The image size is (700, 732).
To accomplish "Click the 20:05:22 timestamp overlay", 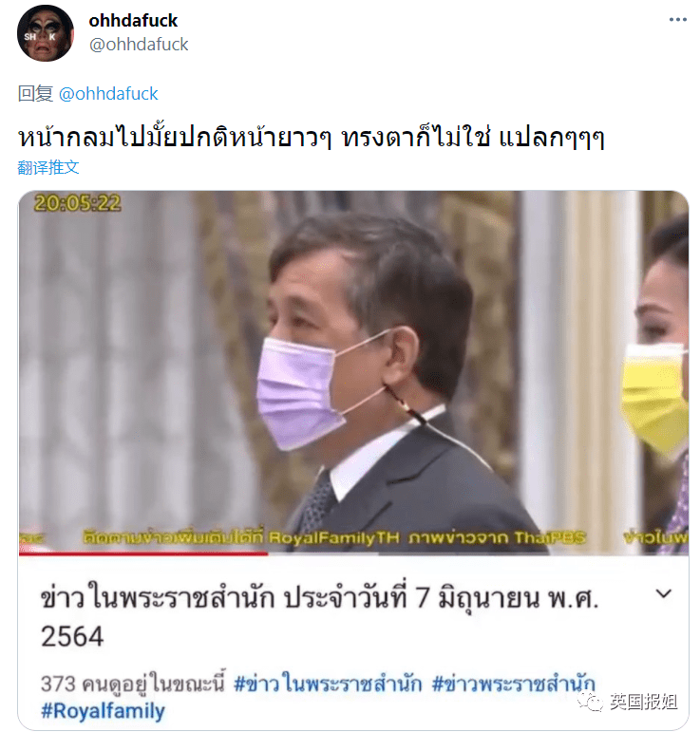I will (x=78, y=203).
